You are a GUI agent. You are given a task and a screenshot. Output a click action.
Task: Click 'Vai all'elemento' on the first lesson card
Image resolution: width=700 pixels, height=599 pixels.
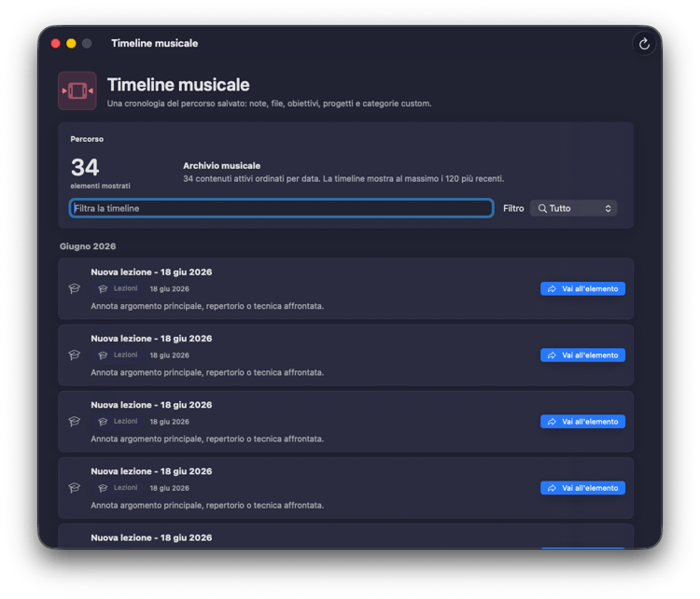pyautogui.click(x=582, y=289)
